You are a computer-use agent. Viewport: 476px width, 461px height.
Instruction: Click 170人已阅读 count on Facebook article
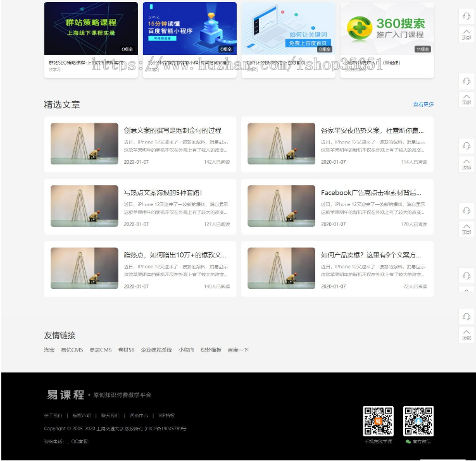tap(414, 224)
